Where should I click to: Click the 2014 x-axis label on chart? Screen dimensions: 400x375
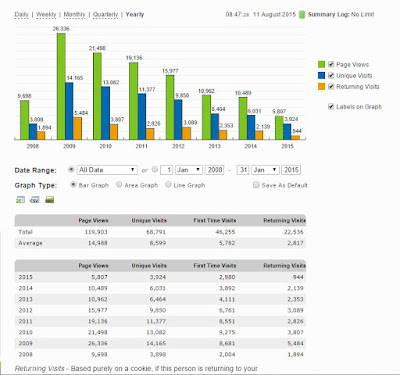pos(251,146)
